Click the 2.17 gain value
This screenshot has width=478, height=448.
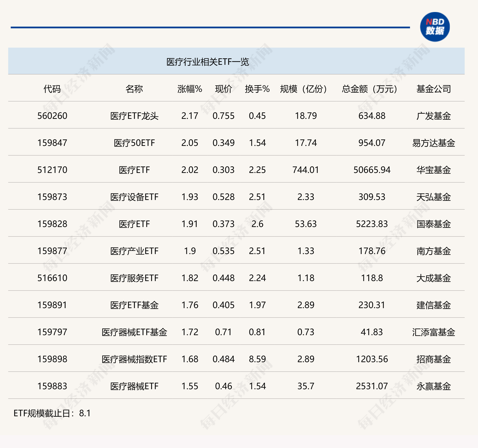click(x=190, y=116)
